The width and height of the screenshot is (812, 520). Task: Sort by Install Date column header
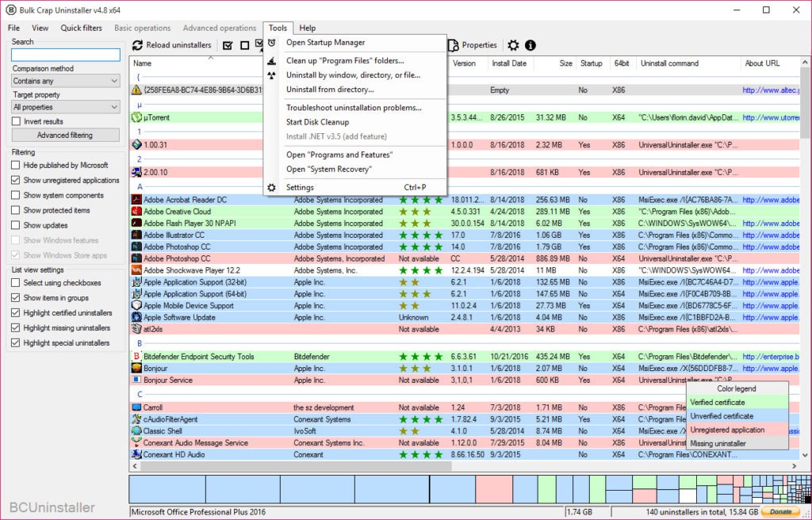click(509, 63)
